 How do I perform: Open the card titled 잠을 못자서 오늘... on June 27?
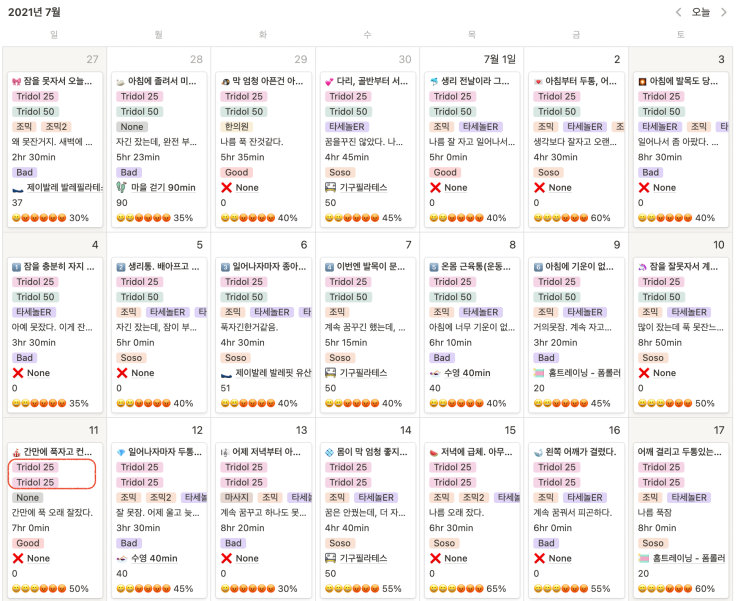coord(55,150)
